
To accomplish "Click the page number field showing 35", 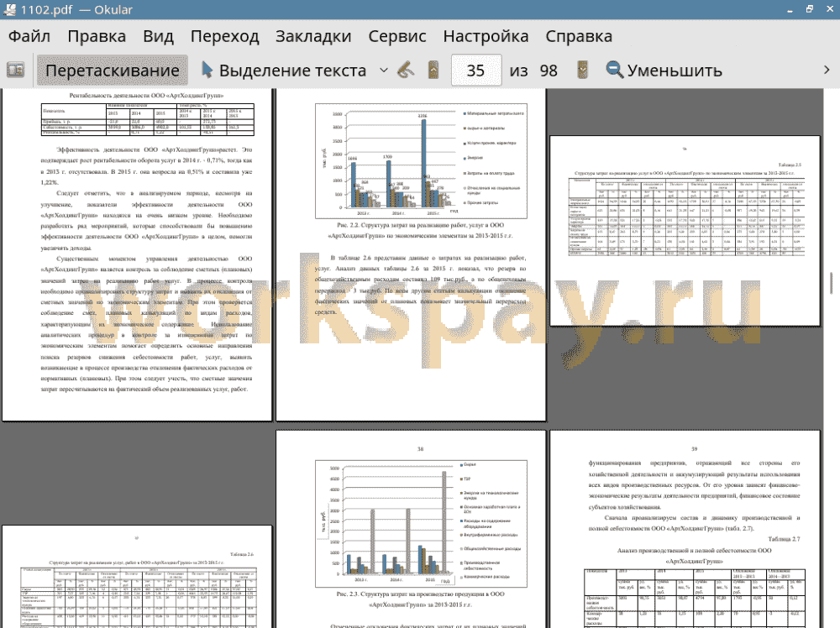I will pos(476,71).
